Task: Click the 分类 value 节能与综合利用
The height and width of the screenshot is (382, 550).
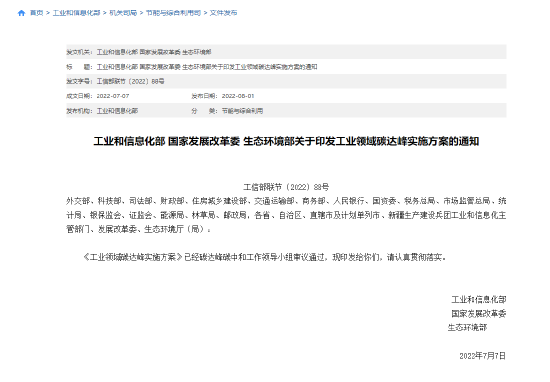Action: tap(242, 111)
